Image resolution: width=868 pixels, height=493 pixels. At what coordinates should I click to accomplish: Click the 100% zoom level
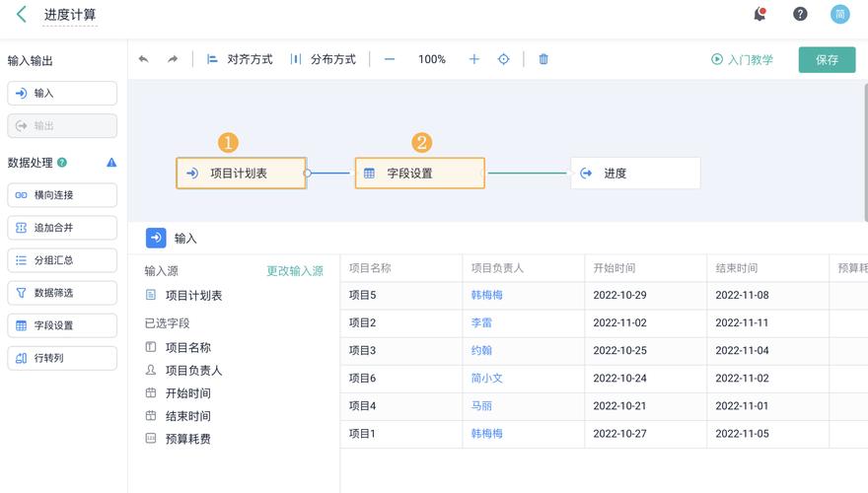(432, 59)
